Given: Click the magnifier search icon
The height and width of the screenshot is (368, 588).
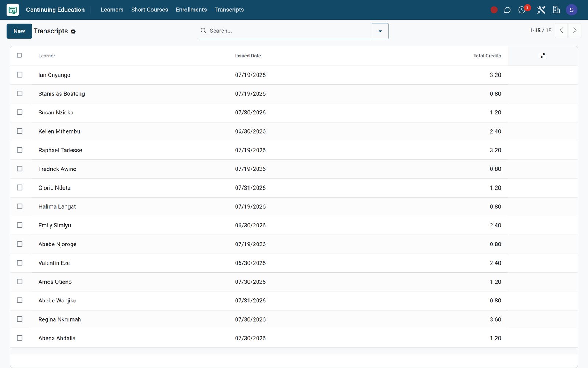Looking at the screenshot, I should (203, 31).
